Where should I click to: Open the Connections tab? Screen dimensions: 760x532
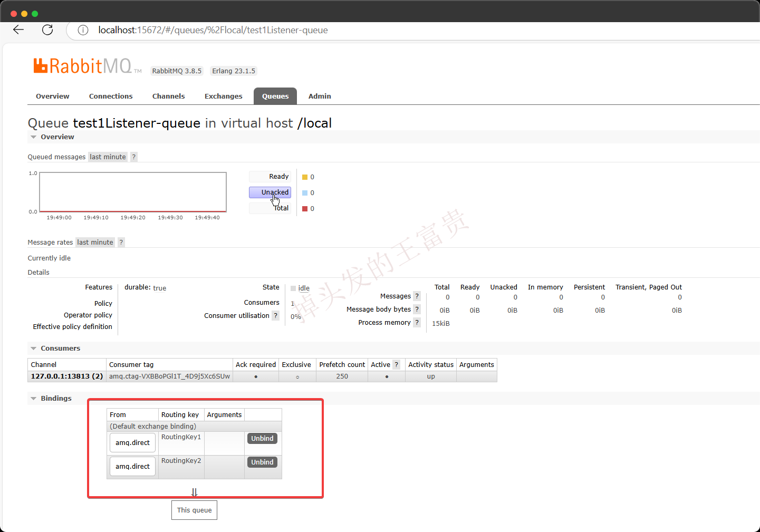(111, 96)
